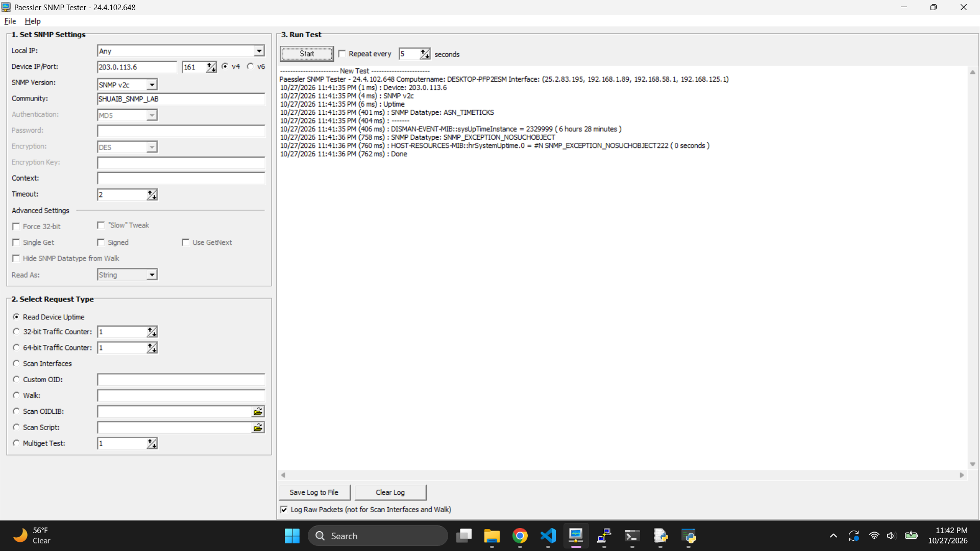Select Scan Interfaces request type
The height and width of the screenshot is (551, 980).
[16, 363]
